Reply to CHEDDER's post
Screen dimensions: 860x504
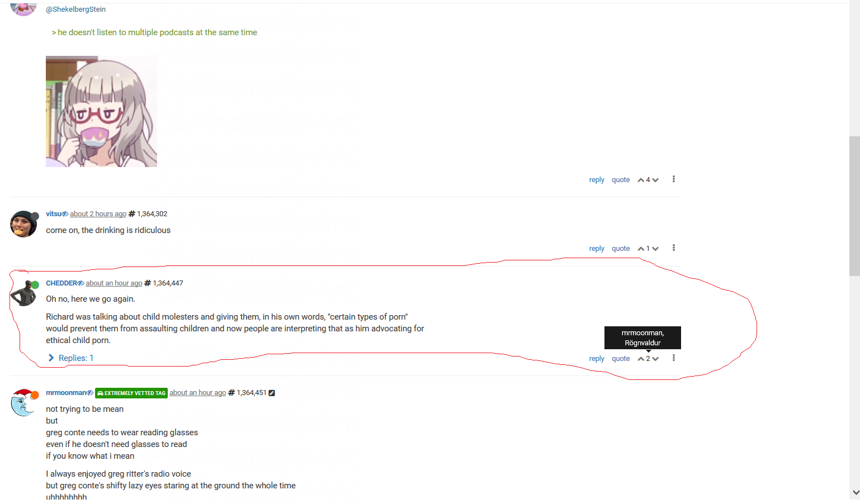point(597,359)
